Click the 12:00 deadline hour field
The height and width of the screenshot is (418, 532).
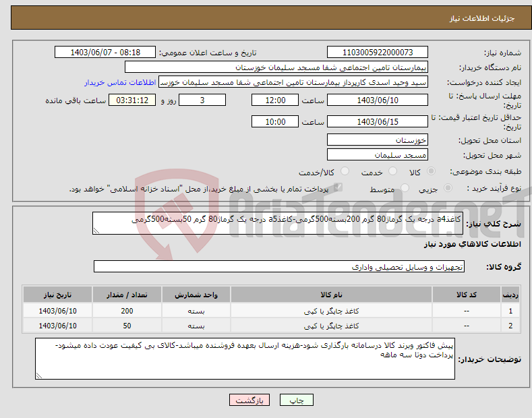(x=275, y=100)
